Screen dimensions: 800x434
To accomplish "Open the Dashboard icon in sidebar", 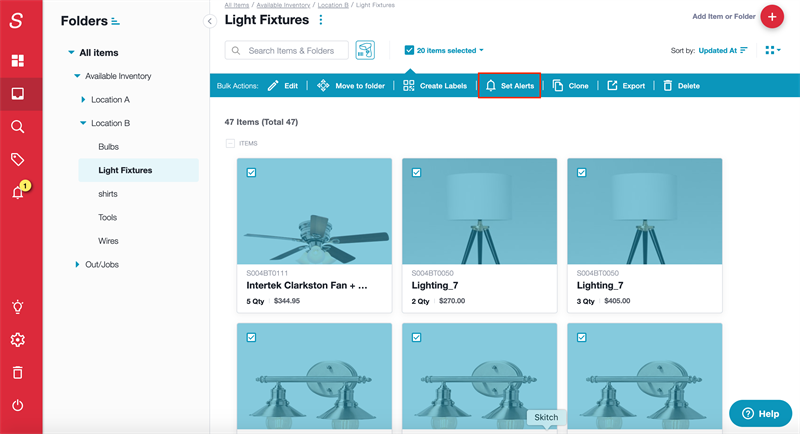I will [18, 61].
